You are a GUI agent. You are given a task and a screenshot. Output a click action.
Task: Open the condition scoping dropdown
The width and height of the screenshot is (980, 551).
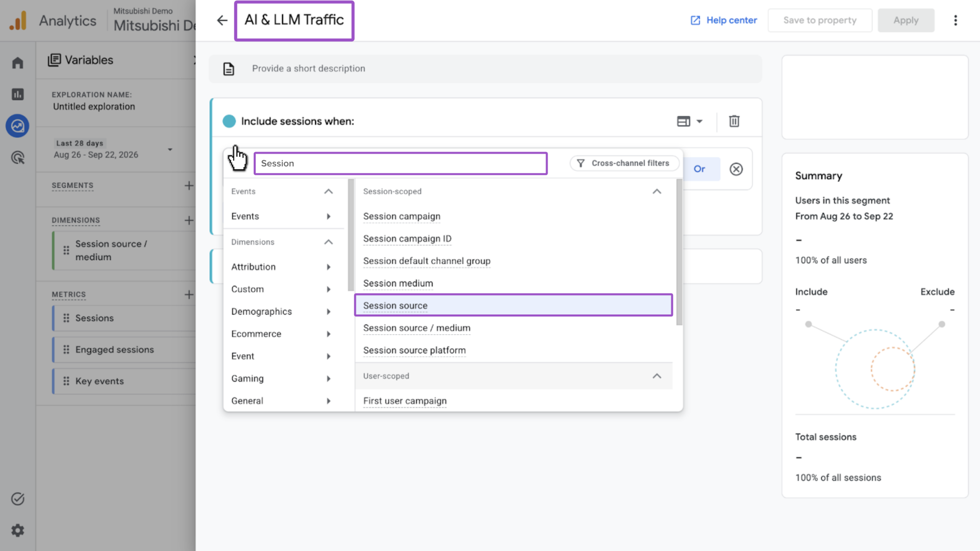click(x=690, y=121)
